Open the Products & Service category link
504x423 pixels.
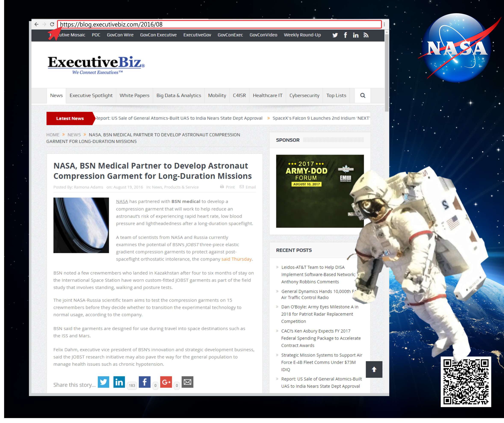click(181, 187)
